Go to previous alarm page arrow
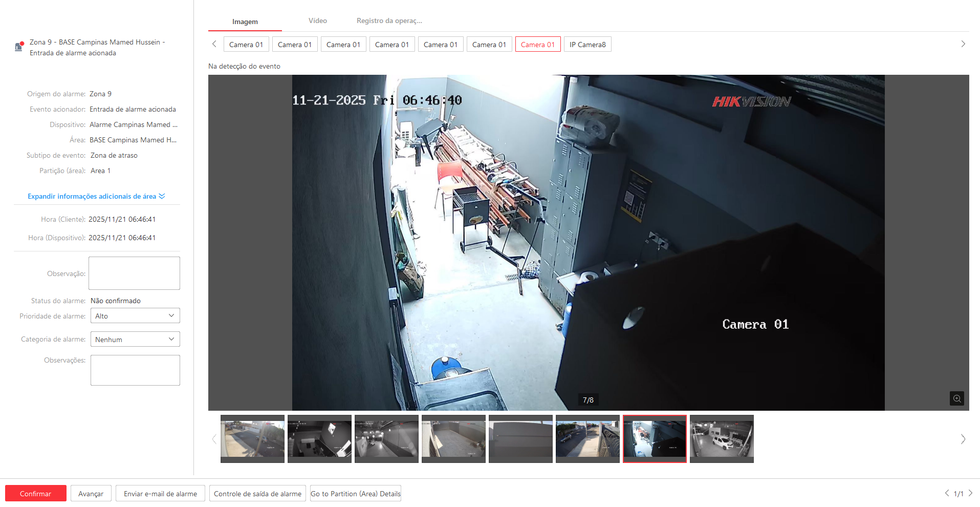The width and height of the screenshot is (980, 507). (946, 493)
